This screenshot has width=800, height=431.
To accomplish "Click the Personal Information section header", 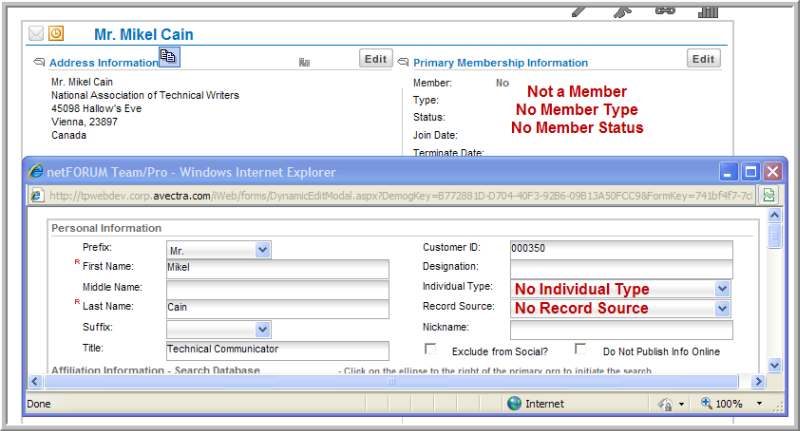I will coord(106,228).
